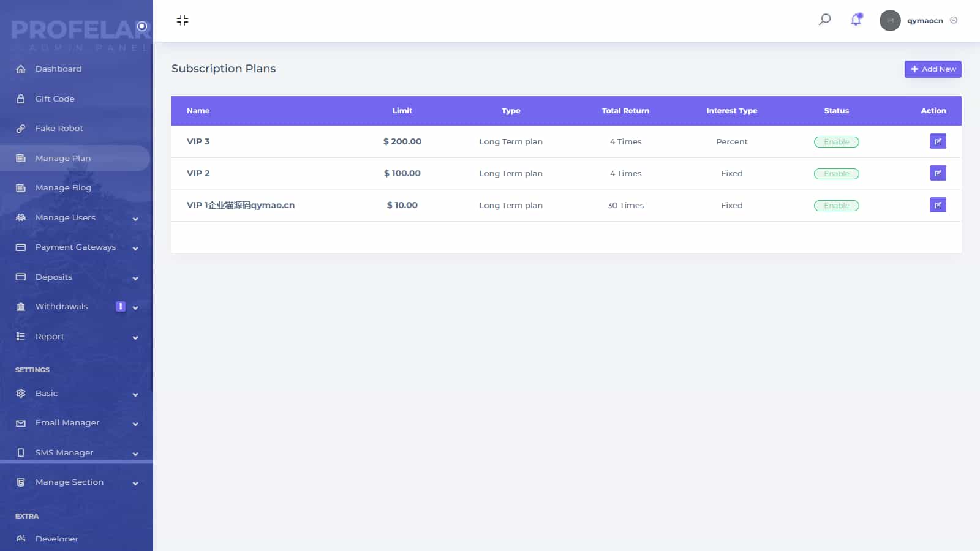The height and width of the screenshot is (551, 980).
Task: Click the fullscreen collapse icon in header
Action: (x=183, y=20)
